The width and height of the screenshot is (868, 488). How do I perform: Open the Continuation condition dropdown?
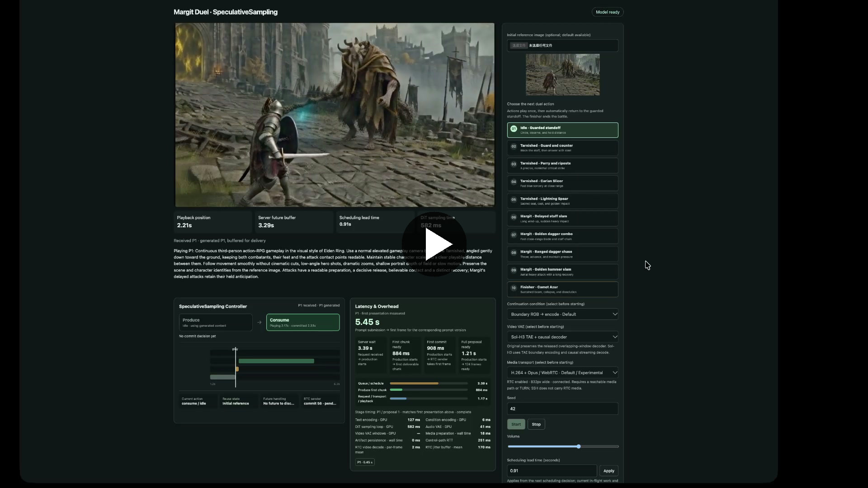coord(562,314)
